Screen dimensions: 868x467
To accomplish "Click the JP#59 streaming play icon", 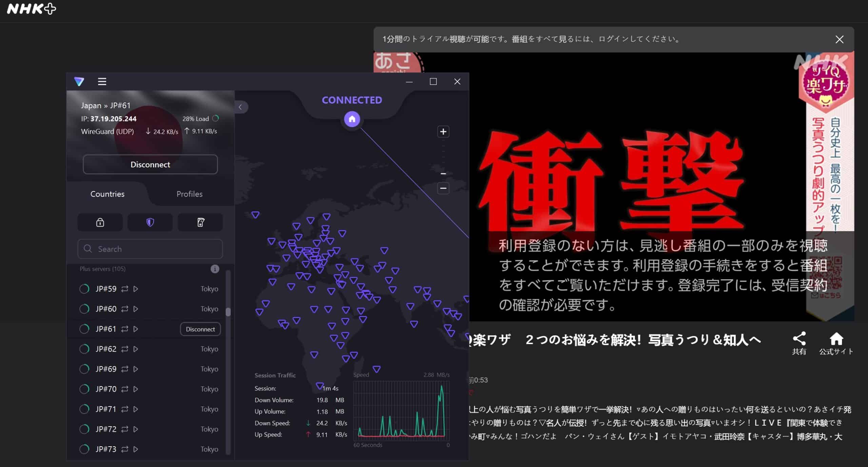I will tap(136, 289).
